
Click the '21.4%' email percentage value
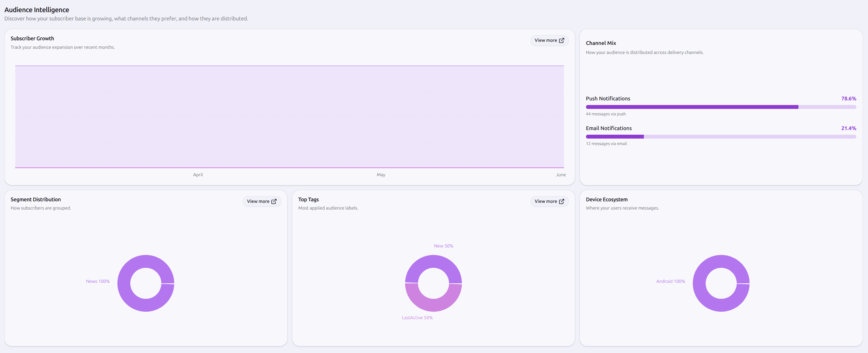[x=848, y=128]
